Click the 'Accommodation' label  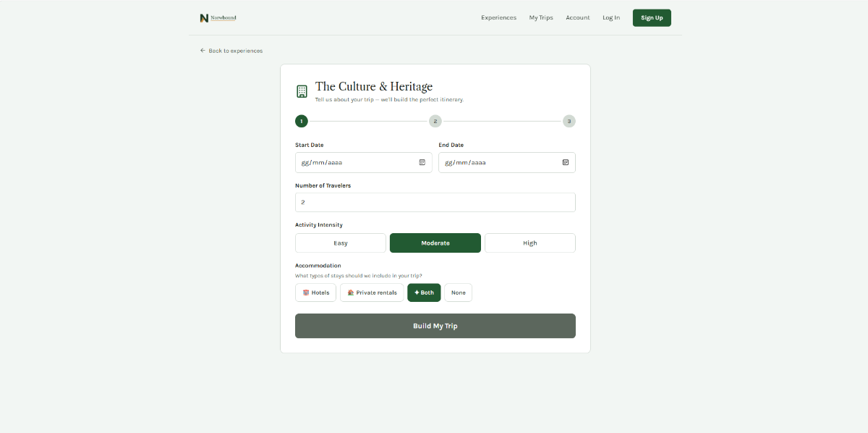[318, 266]
